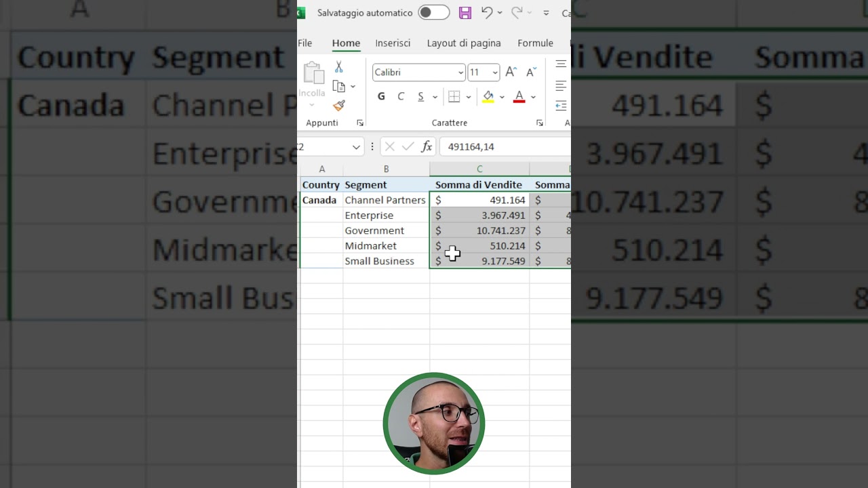
Task: Open the Customize Quick Access Toolbar menu
Action: click(x=546, y=12)
